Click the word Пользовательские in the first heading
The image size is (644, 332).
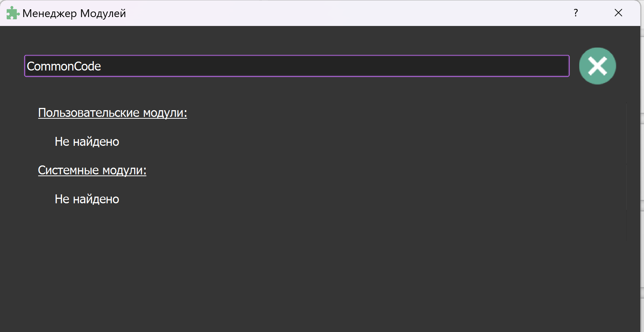(89, 113)
